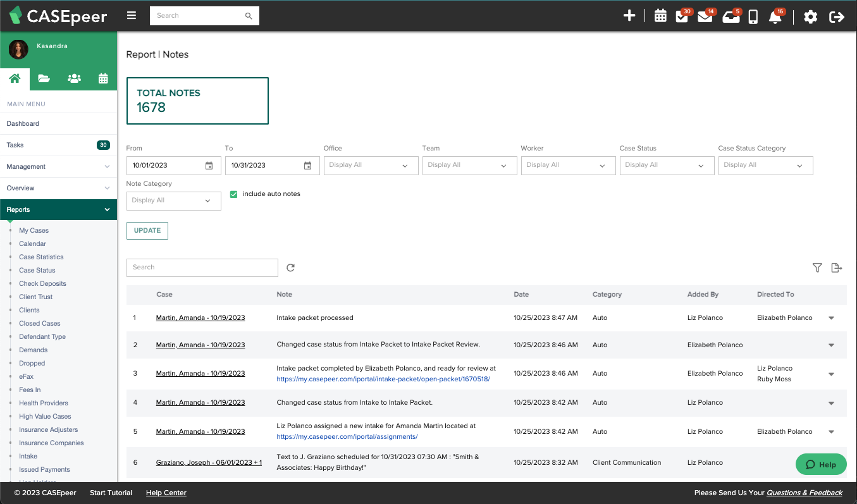
Task: Open Closed Cases report
Action: (40, 324)
